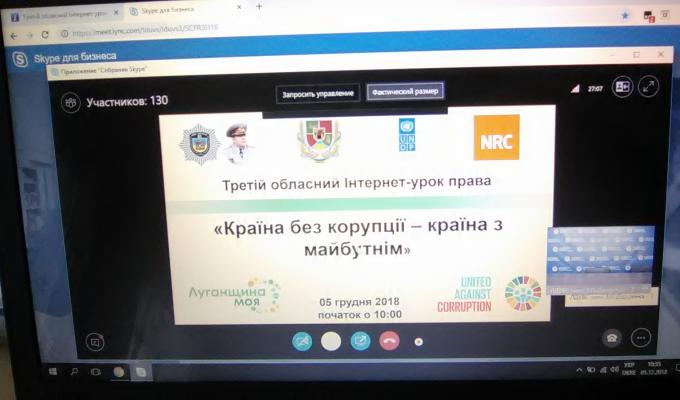Show hidden system tray icons
680x400 pixels.
pyautogui.click(x=579, y=370)
